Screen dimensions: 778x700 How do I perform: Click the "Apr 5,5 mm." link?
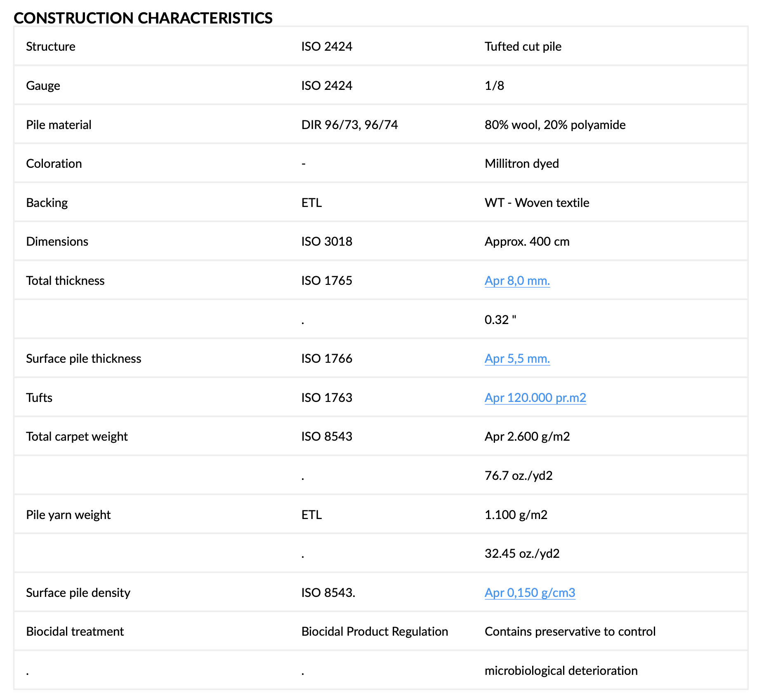pos(517,359)
